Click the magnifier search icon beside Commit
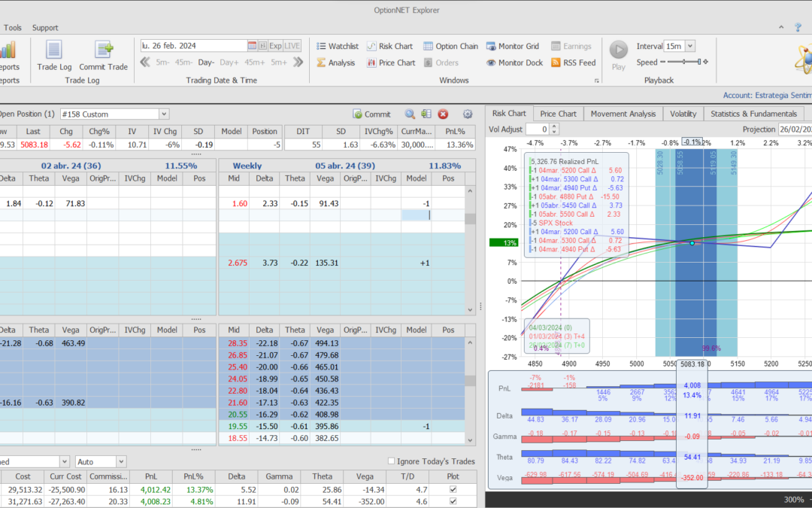The height and width of the screenshot is (508, 812). [410, 114]
